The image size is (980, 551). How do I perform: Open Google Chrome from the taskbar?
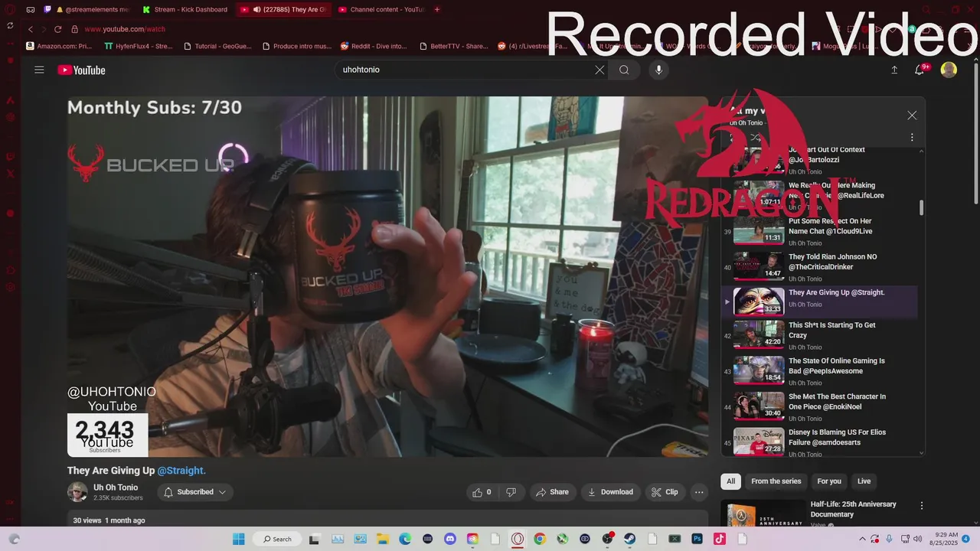click(540, 539)
